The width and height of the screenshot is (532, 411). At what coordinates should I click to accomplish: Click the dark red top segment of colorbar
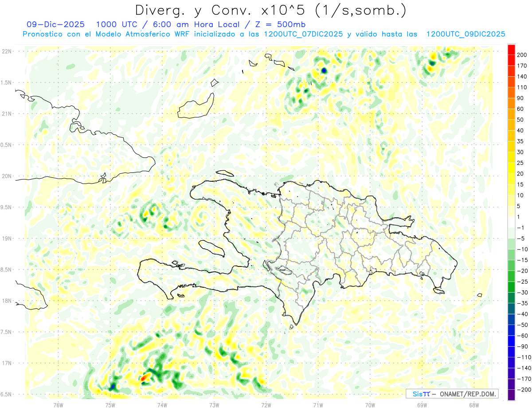pyautogui.click(x=511, y=49)
